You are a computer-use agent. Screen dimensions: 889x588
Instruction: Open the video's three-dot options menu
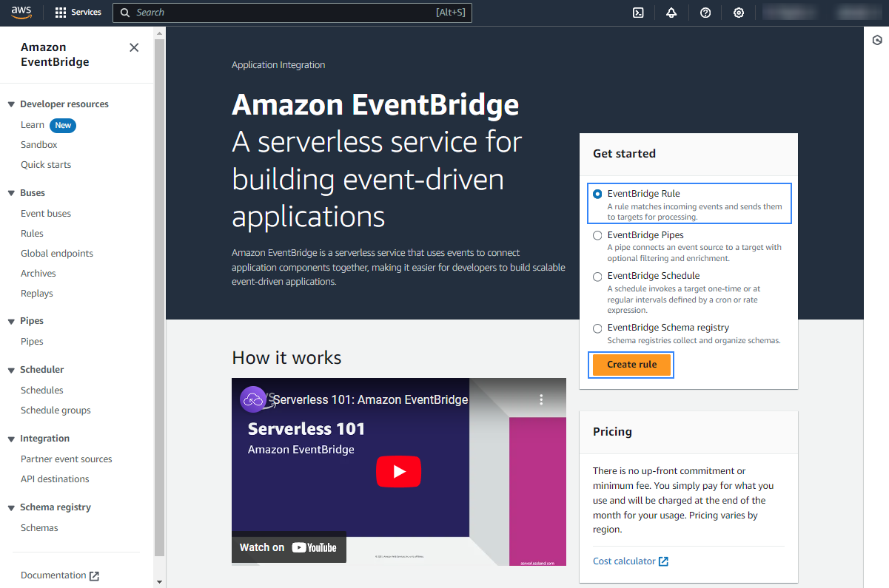(541, 399)
